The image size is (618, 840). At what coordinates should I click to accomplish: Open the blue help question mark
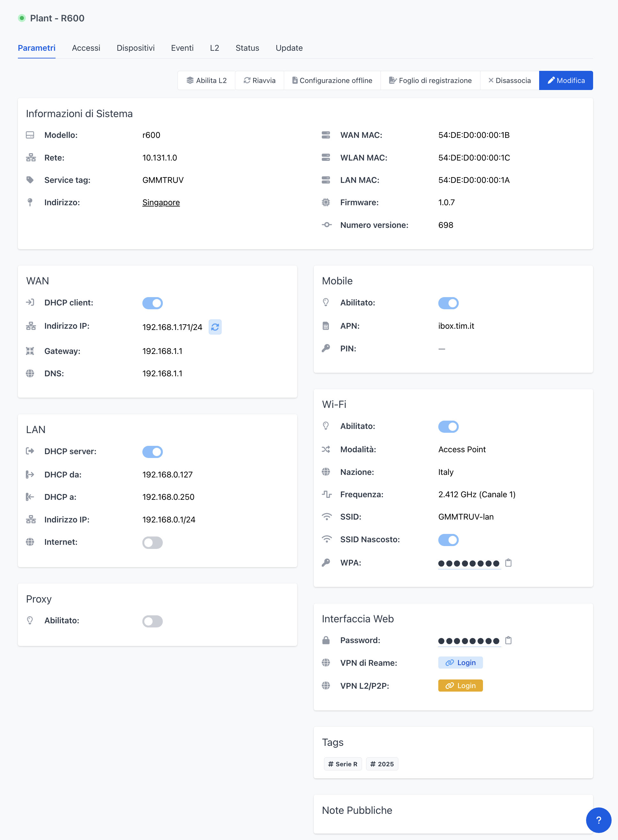pyautogui.click(x=598, y=820)
